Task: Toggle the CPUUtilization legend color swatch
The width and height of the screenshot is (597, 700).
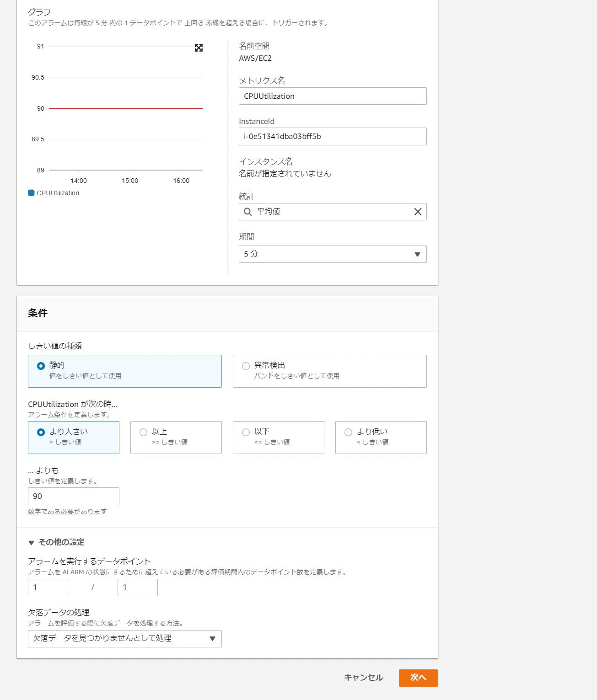Action: pos(31,193)
